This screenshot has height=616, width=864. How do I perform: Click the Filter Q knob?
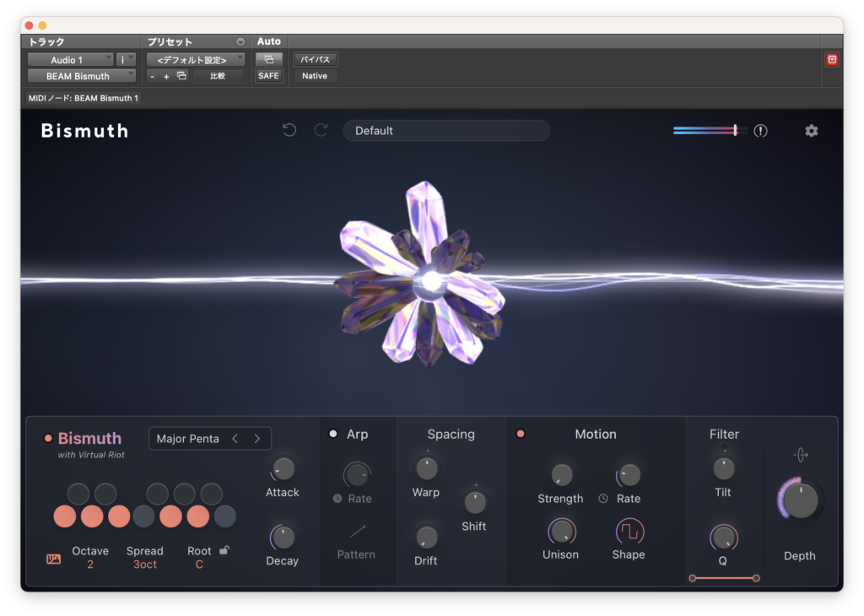pos(723,538)
